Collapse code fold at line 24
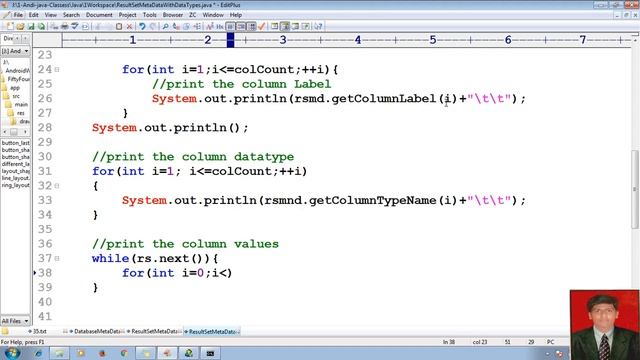This screenshot has width=640, height=360. pyautogui.click(x=57, y=70)
